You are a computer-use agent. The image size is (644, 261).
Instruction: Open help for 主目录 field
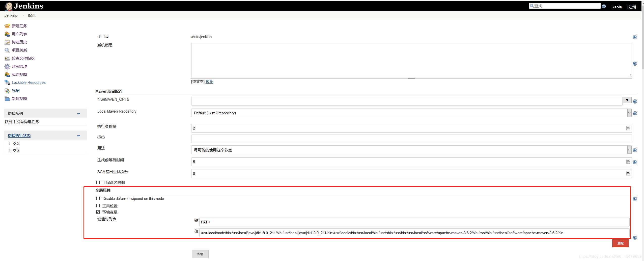(x=635, y=37)
